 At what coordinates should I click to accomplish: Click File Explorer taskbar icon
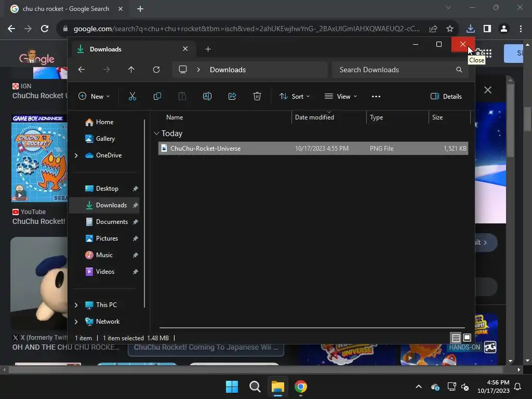(x=277, y=387)
